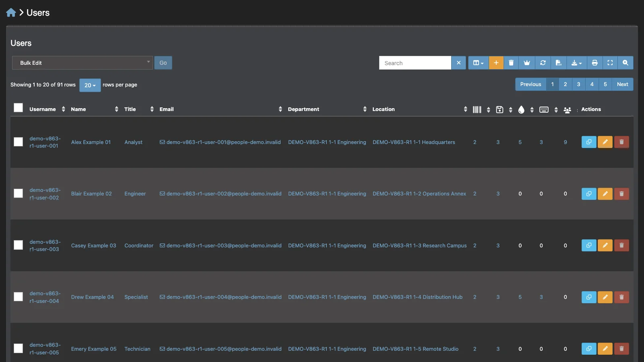Screen dimensions: 644x362
Task: Open DEMO-V863-R1 1-3 Research Campus location
Action: 419,245
